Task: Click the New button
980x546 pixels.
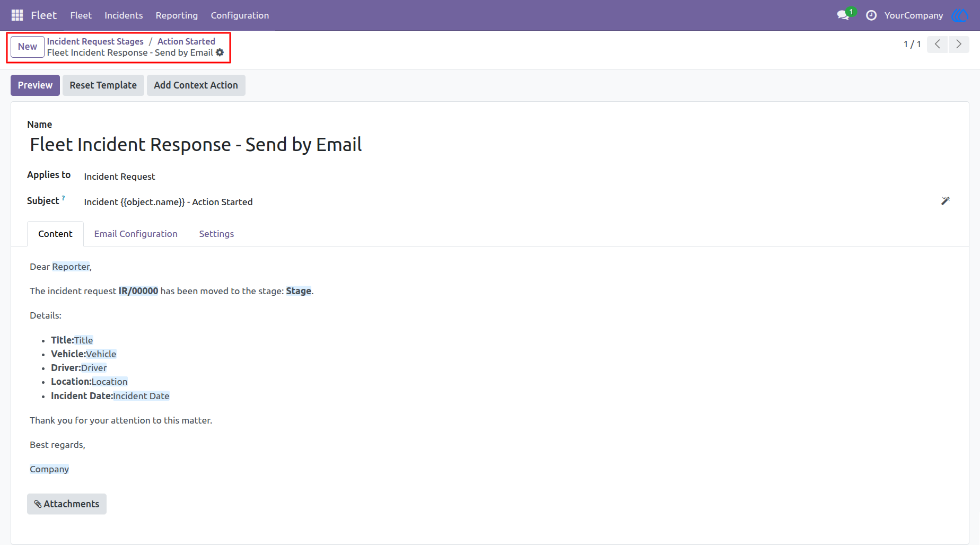Action: 28,47
